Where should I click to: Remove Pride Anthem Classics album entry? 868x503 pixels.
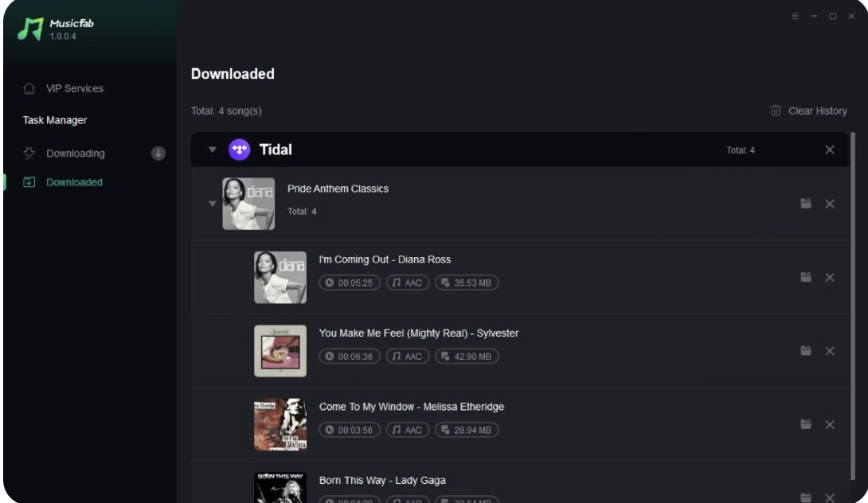[x=829, y=204]
